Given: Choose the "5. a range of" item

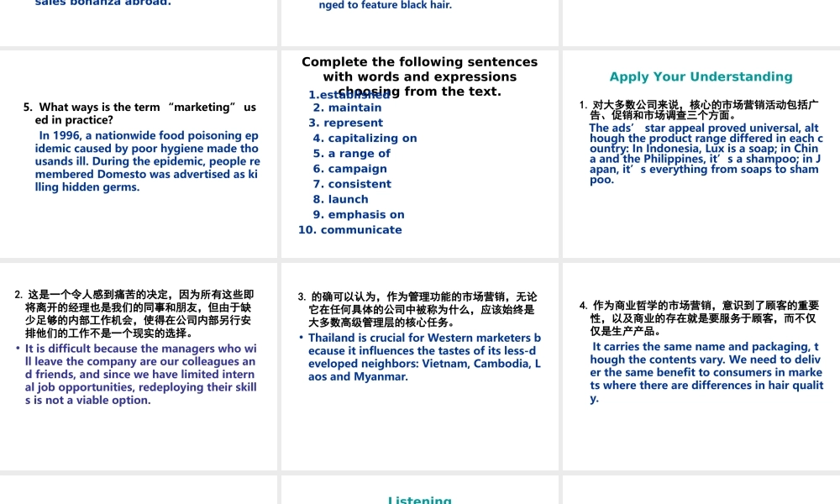Looking at the screenshot, I should (351, 154).
